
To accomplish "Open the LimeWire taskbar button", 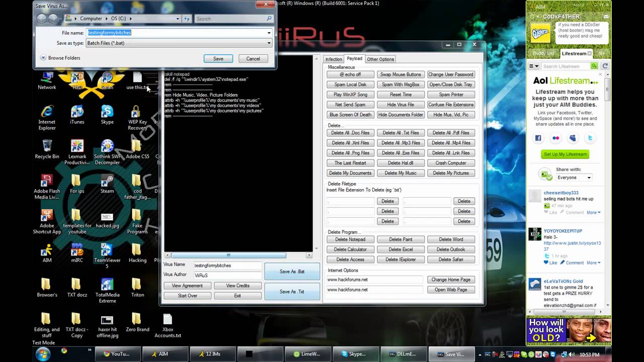I will [307, 354].
